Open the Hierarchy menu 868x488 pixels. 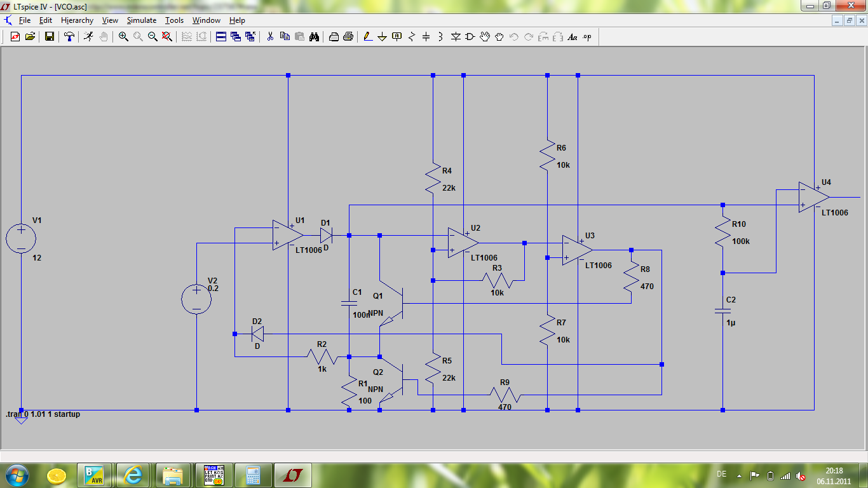coord(78,20)
